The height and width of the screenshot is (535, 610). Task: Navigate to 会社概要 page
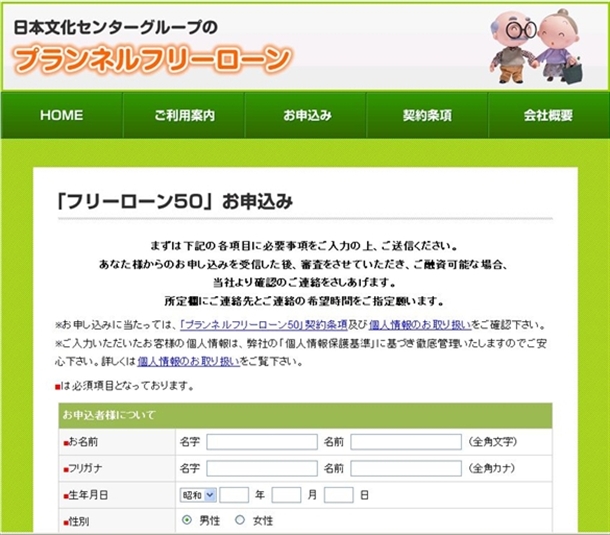point(548,115)
